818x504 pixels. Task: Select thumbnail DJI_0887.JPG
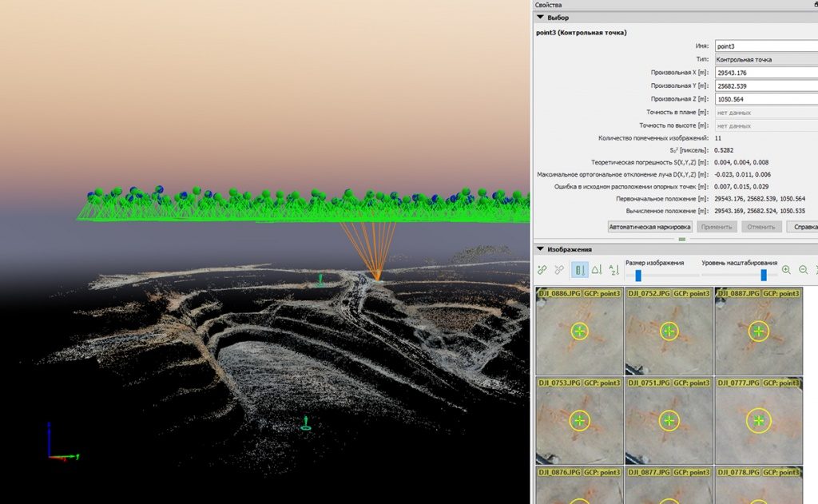[759, 331]
